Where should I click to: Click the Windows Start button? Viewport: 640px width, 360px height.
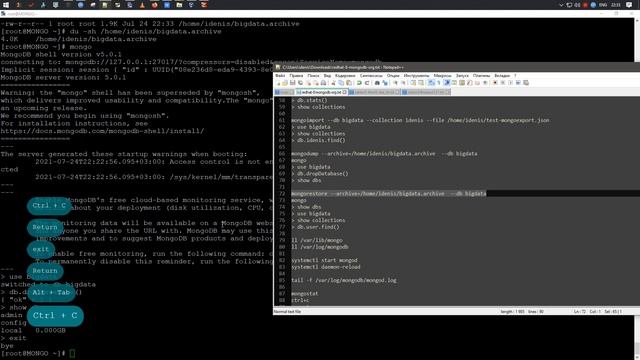(x=6, y=5)
